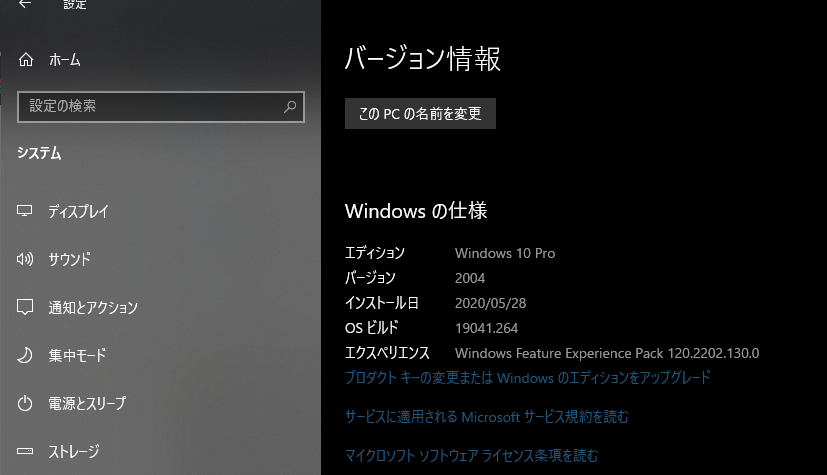Click the 設定 window title text
The image size is (827, 475).
[x=75, y=4]
